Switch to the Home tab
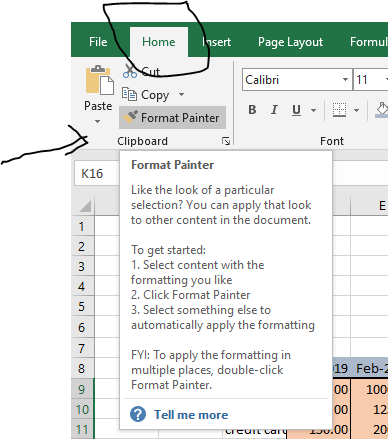Image resolution: width=388 pixels, height=439 pixels. coord(159,42)
